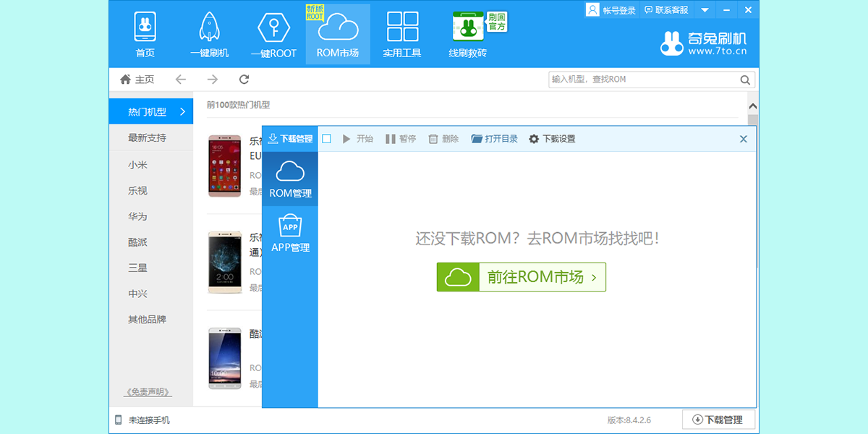The image size is (868, 434).
Task: Click the green 前往ROM市场 button
Action: [x=521, y=277]
